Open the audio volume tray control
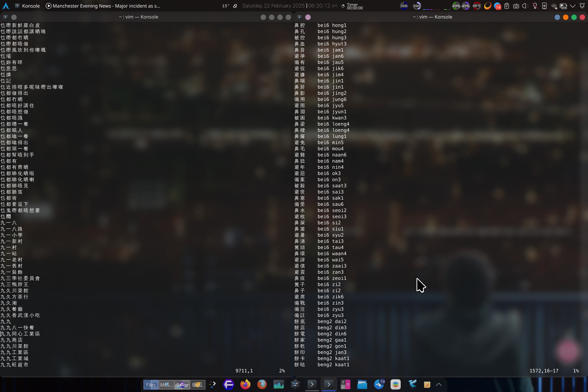588x392 pixels. pos(525,6)
